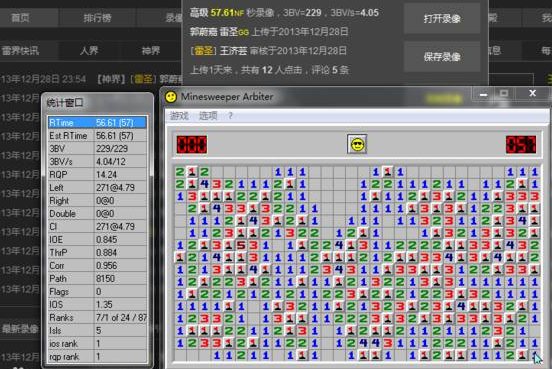The width and height of the screenshot is (552, 369).
Task: Click the 首页 navigation tab
Action: (20, 18)
